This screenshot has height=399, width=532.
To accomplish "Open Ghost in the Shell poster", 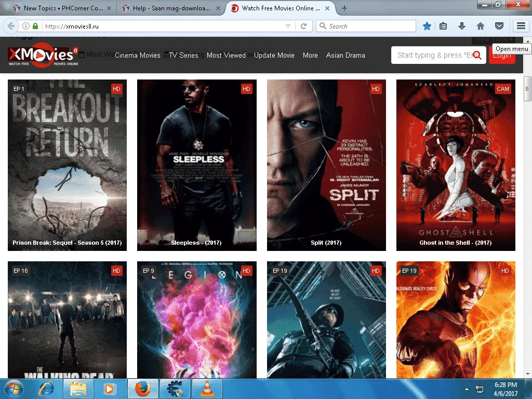I will point(456,165).
